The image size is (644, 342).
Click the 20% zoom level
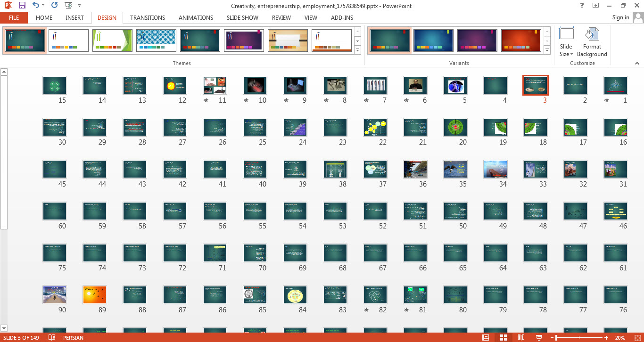620,337
